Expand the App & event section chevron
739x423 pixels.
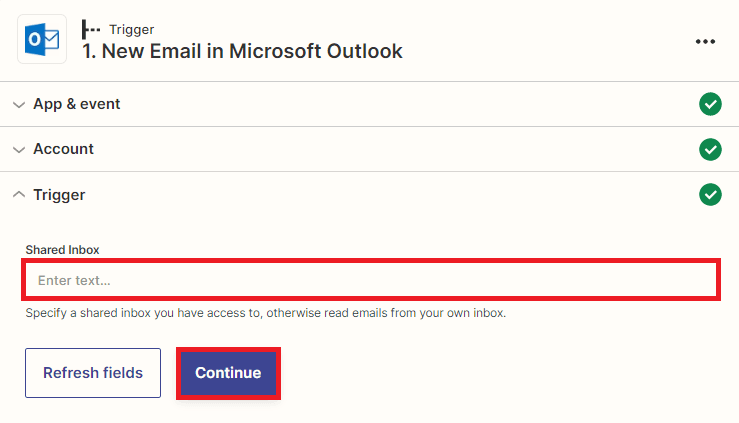(x=19, y=104)
